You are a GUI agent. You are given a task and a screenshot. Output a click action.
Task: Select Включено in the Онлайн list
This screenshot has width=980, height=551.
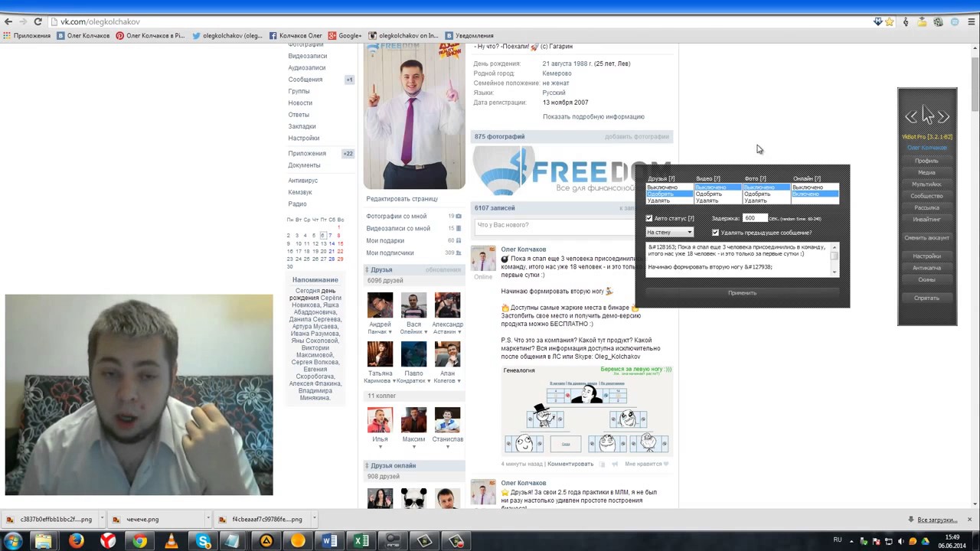click(x=815, y=194)
